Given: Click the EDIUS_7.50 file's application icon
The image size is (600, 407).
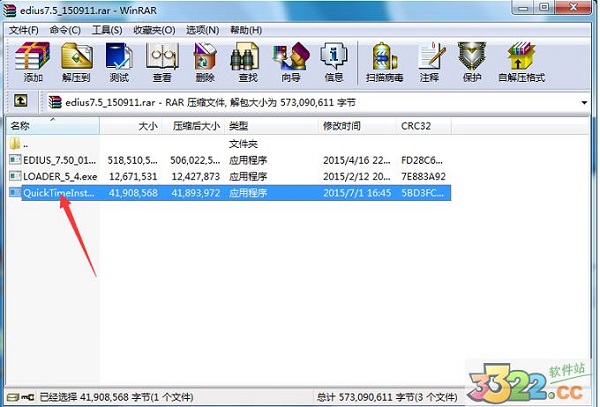Looking at the screenshot, I should tap(15, 160).
